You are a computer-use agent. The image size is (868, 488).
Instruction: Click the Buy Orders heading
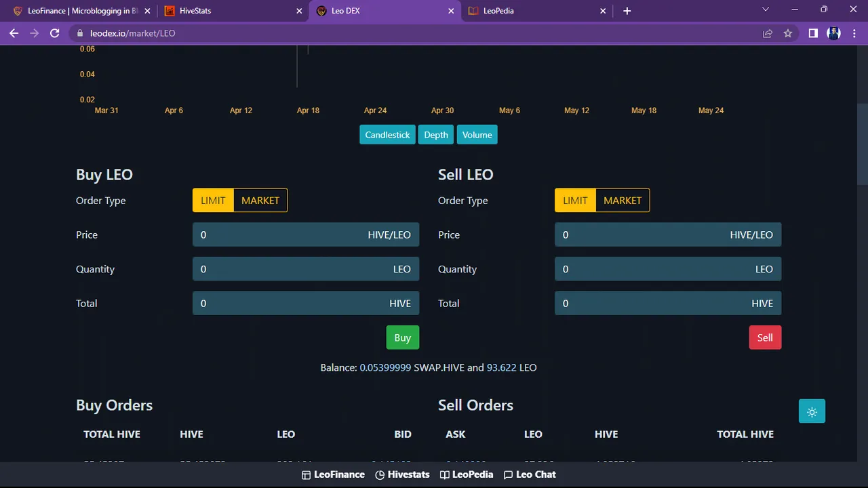click(114, 405)
